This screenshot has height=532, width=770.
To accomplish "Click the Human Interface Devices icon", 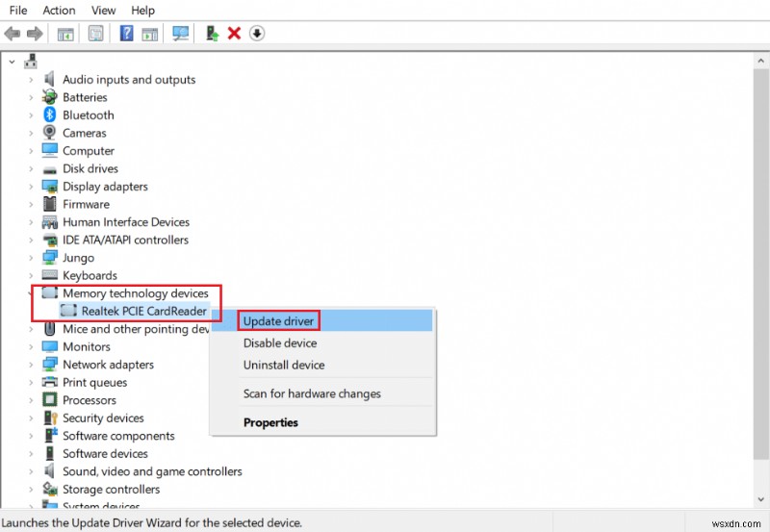I will tap(49, 222).
